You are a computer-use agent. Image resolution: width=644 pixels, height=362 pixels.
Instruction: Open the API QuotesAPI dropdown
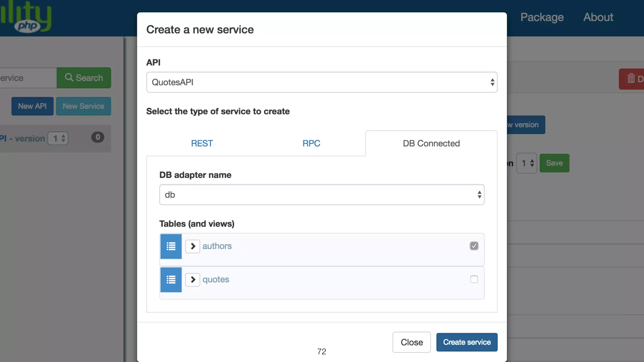[322, 82]
